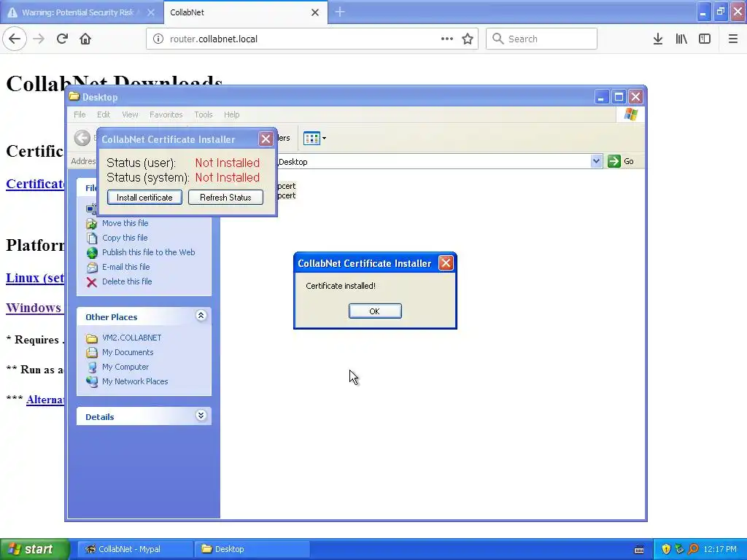Click the Publish to Web globe icon
This screenshot has height=560, width=747.
(91, 253)
